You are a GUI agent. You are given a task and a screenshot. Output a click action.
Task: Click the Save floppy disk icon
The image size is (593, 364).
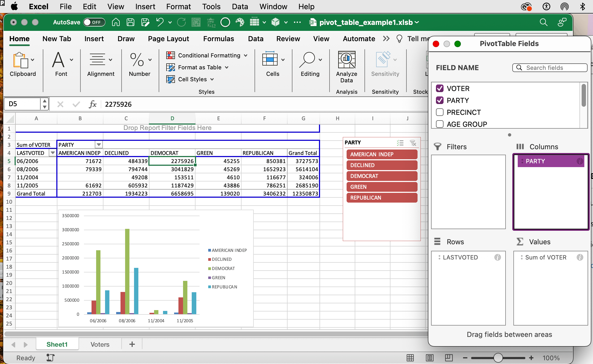coord(131,22)
